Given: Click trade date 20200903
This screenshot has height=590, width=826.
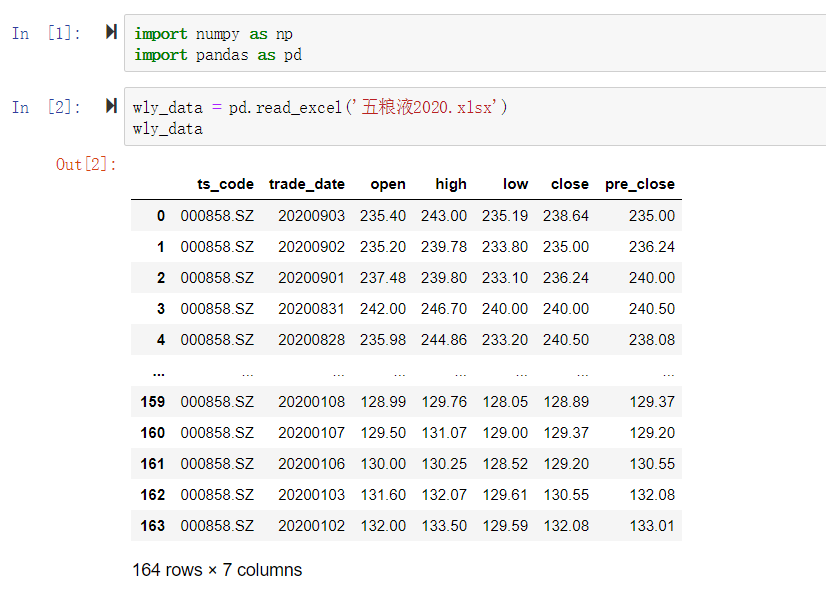Looking at the screenshot, I should (x=311, y=216).
